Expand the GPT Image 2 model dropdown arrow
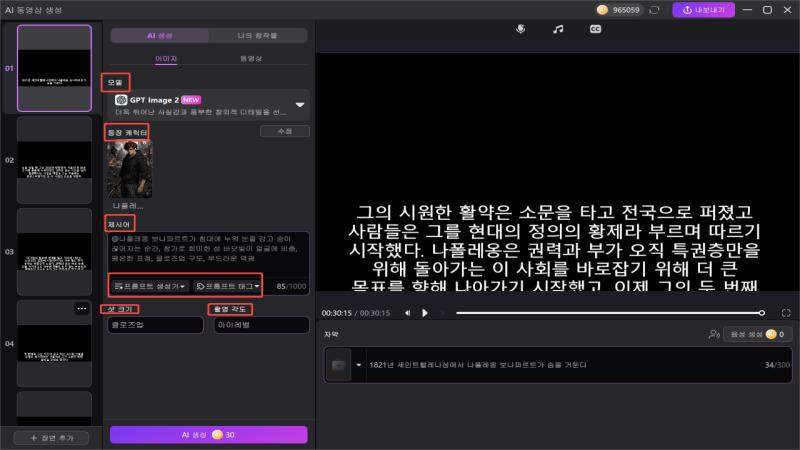Screen dimensions: 800x450 [300, 105]
